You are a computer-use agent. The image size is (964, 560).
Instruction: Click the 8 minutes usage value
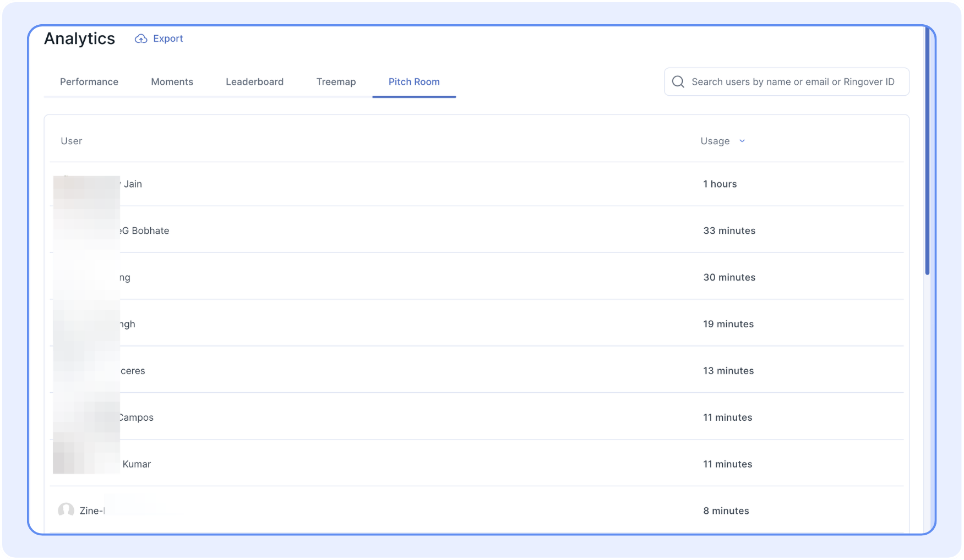(x=726, y=511)
